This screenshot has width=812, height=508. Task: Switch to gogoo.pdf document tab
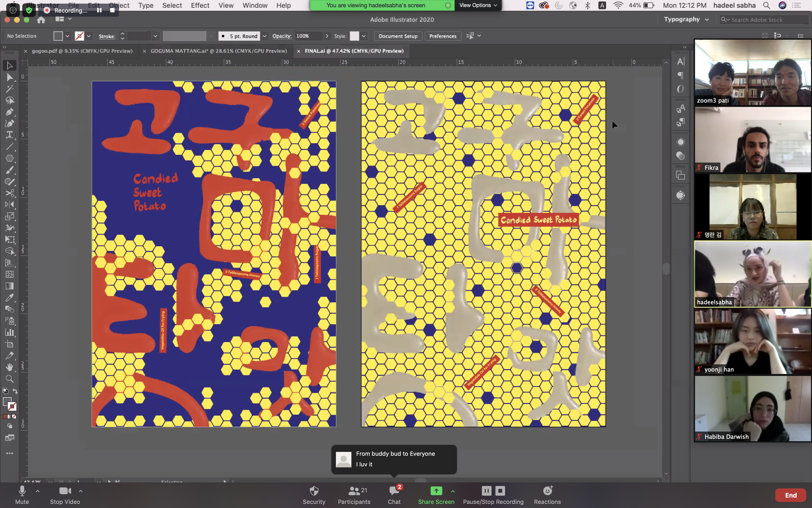pos(82,51)
